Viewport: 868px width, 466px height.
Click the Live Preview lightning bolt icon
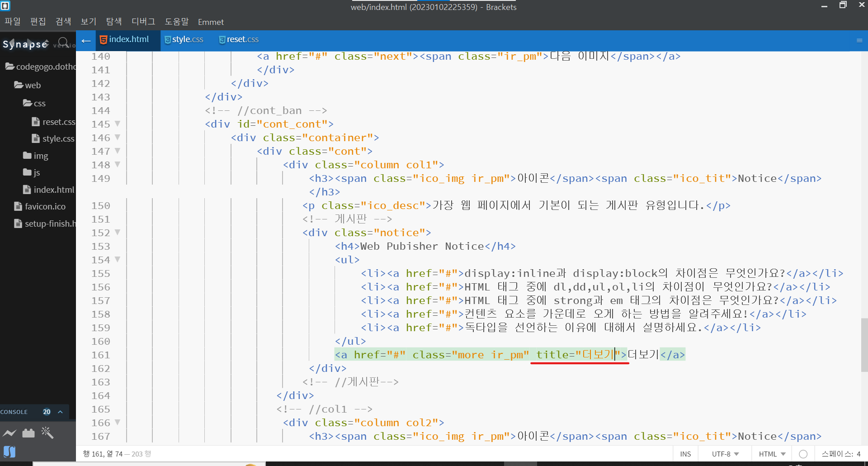point(9,433)
